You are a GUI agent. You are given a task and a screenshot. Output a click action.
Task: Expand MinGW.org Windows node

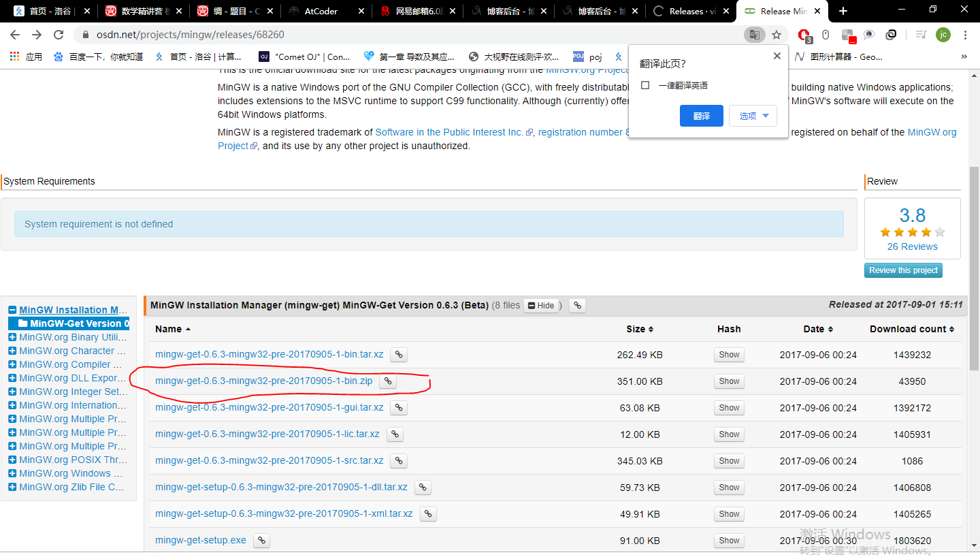click(12, 473)
